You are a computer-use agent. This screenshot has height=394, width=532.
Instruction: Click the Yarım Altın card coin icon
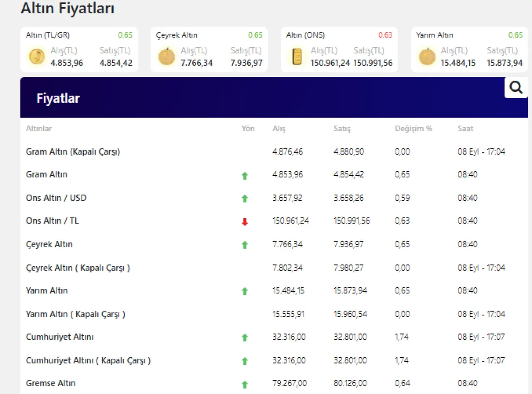[427, 57]
